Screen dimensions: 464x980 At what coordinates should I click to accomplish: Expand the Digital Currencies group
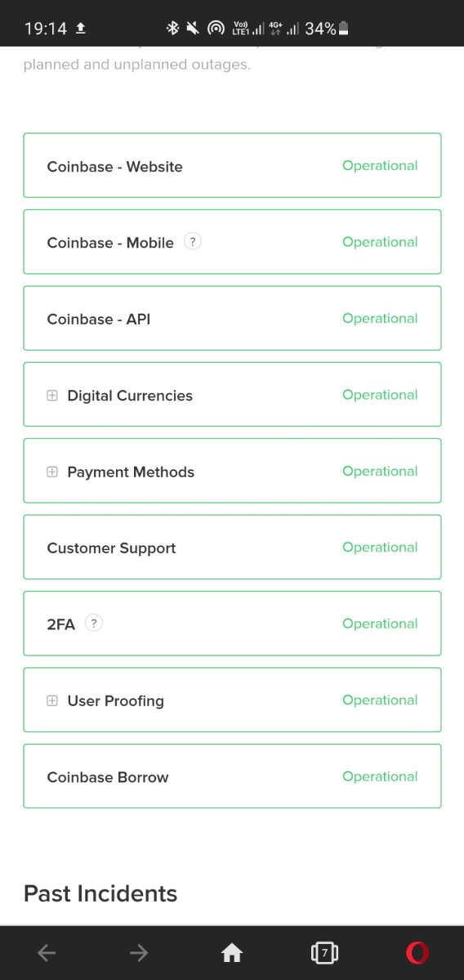52,395
